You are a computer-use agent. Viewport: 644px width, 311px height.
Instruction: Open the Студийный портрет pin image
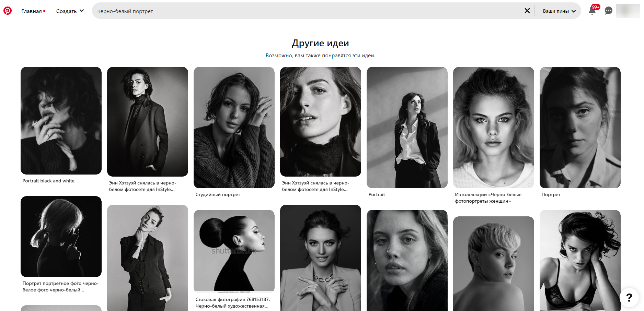pyautogui.click(x=234, y=127)
